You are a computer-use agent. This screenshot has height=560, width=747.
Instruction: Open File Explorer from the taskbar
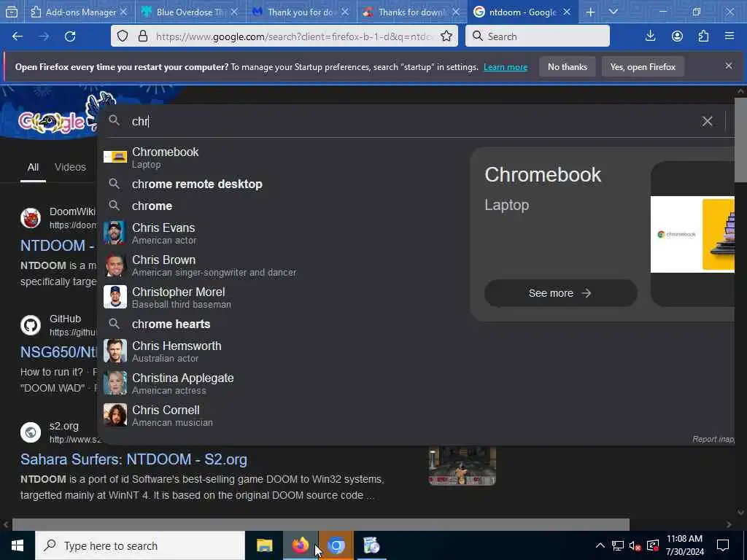click(264, 545)
